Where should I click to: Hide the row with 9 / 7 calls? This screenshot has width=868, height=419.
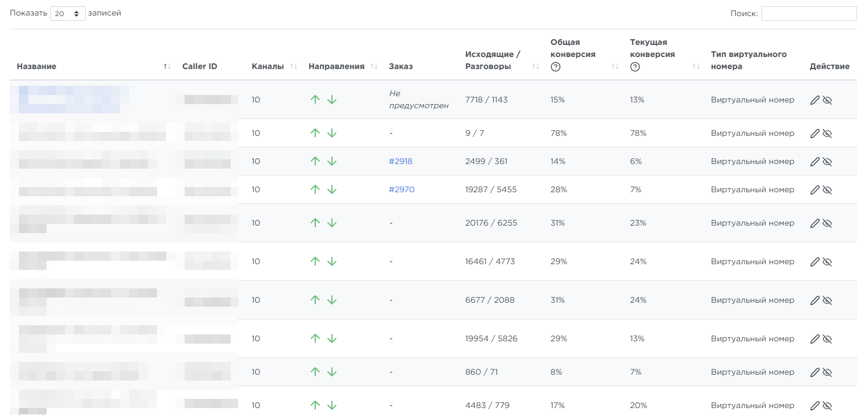[827, 134]
